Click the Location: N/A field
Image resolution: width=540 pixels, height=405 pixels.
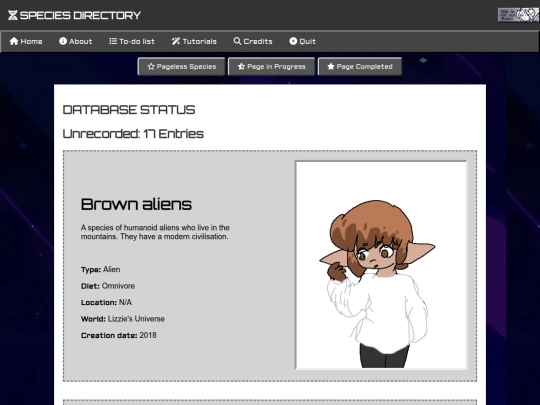tap(106, 303)
